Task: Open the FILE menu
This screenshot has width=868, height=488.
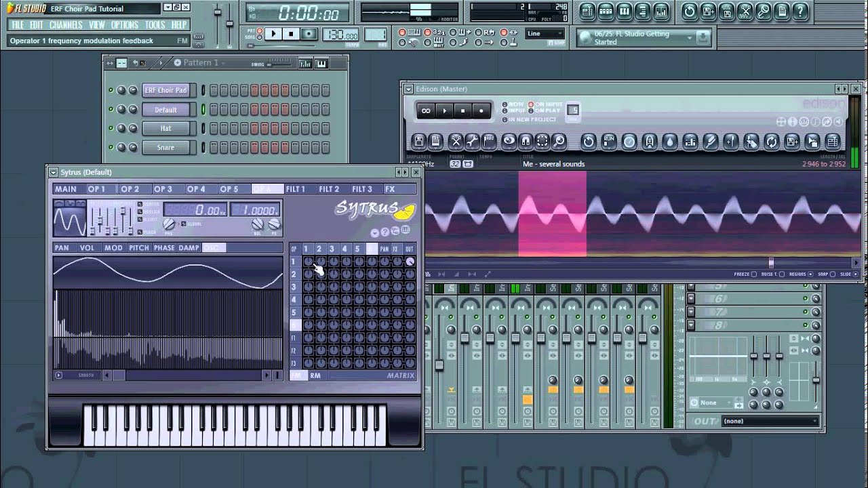Action: 18,25
